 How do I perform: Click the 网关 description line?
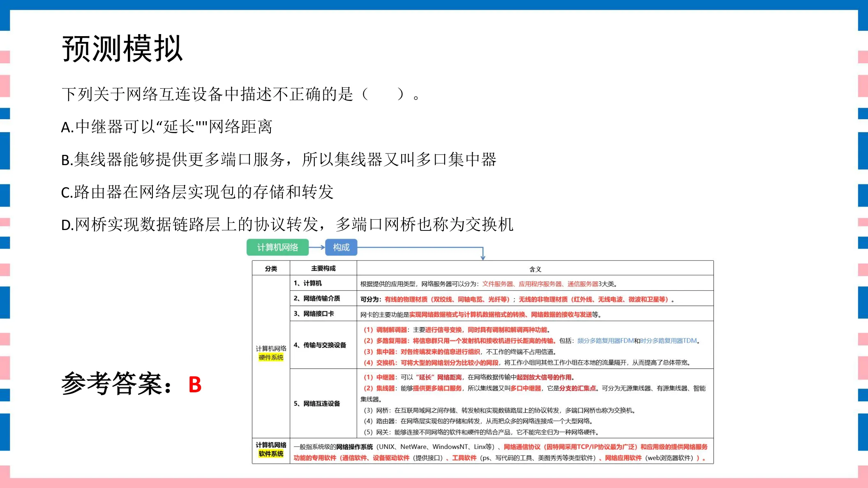pos(482,432)
